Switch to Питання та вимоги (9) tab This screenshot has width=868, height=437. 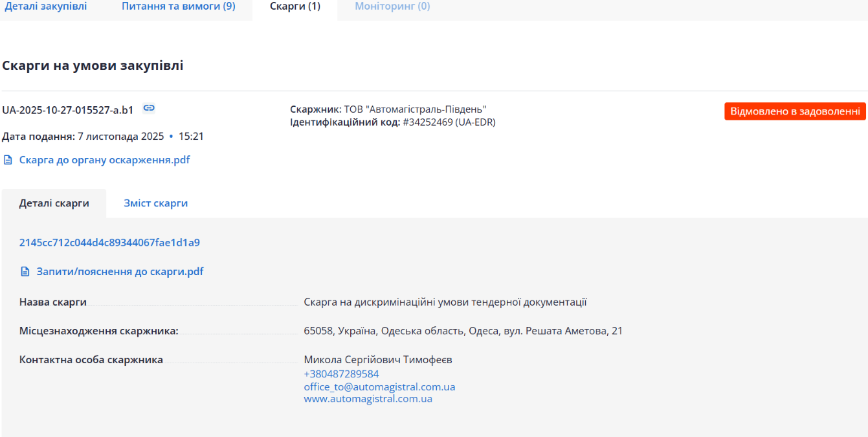[179, 6]
